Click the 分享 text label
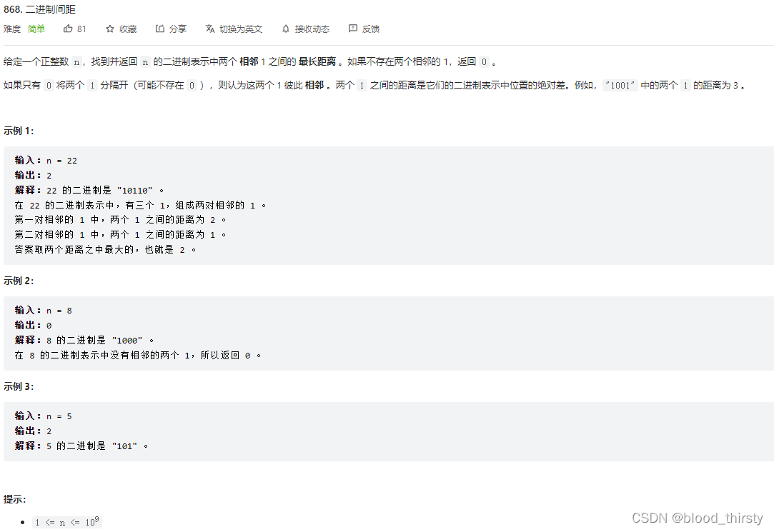 [178, 29]
